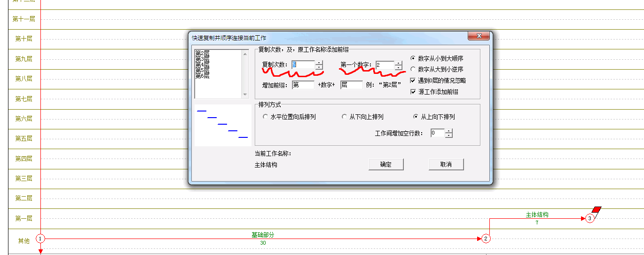
Task: Select the 第七层 row label
Action: click(x=24, y=99)
